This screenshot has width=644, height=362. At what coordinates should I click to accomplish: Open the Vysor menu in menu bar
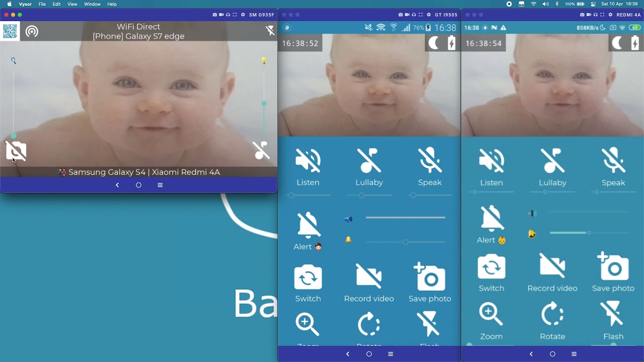click(x=25, y=4)
